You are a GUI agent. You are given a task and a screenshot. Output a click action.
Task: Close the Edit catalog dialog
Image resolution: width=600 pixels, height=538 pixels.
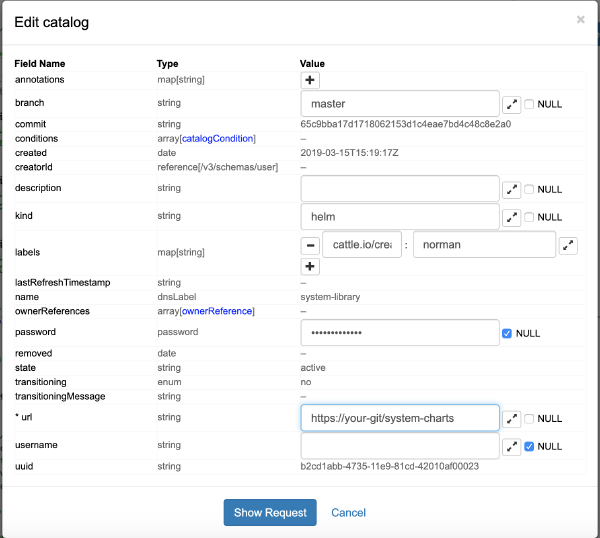pos(581,19)
